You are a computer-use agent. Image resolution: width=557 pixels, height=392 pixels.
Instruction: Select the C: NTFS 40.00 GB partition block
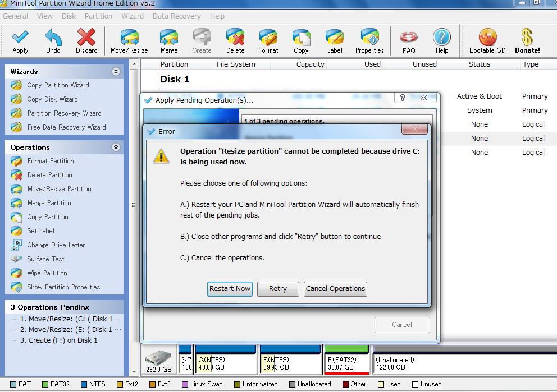[x=226, y=359]
